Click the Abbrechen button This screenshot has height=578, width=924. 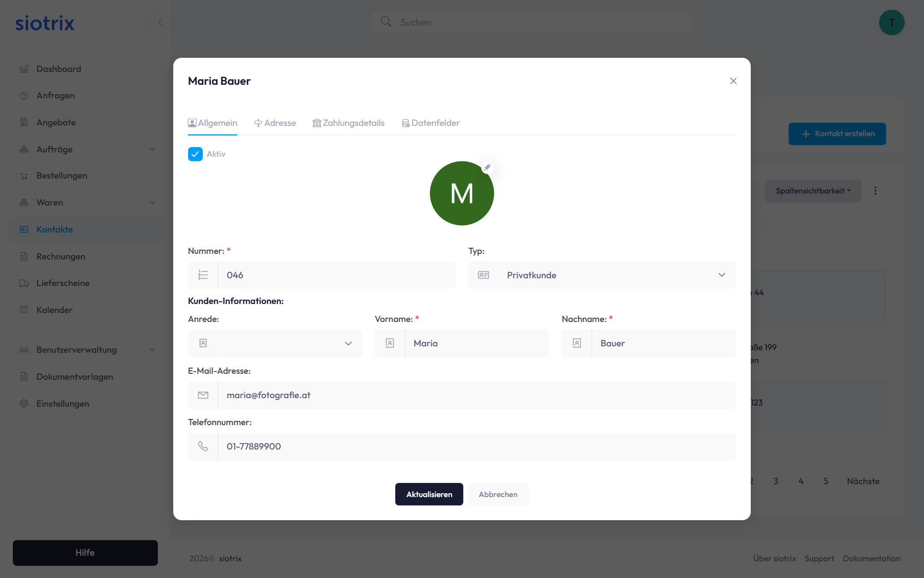498,494
